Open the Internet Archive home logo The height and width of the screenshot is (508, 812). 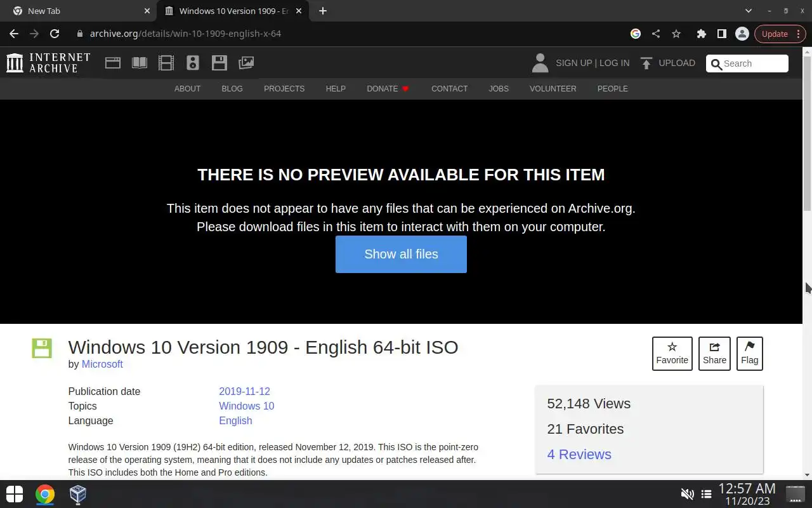(48, 63)
